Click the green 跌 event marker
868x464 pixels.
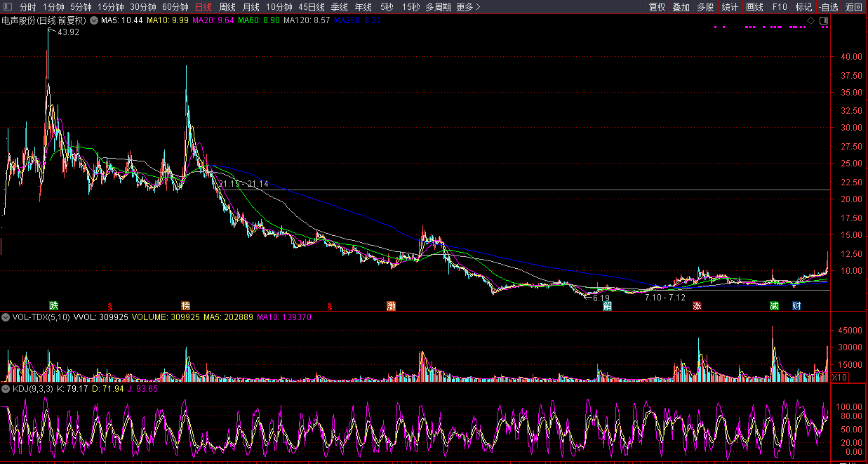tap(54, 305)
